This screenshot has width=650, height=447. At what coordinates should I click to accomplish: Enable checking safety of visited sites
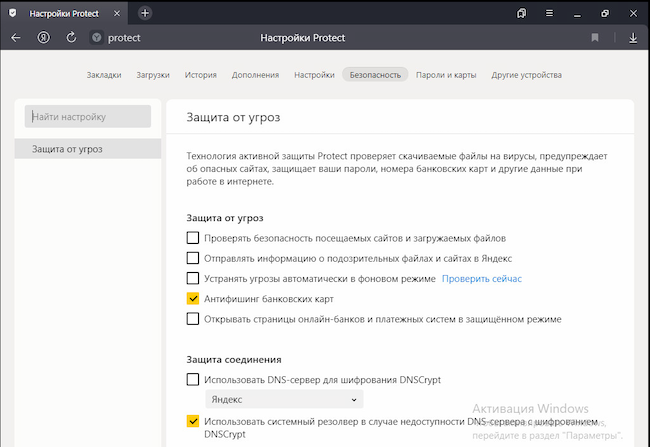(x=193, y=238)
